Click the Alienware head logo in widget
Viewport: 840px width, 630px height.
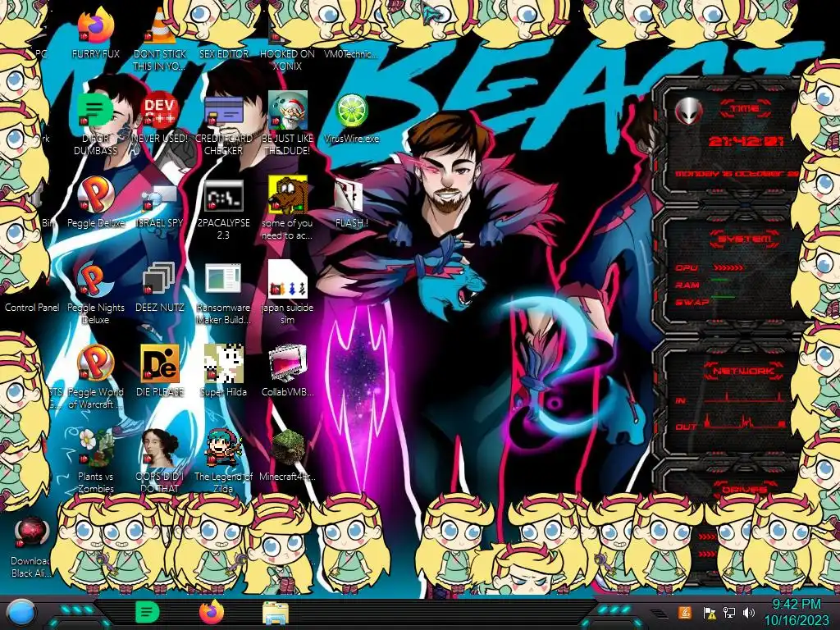click(x=688, y=112)
